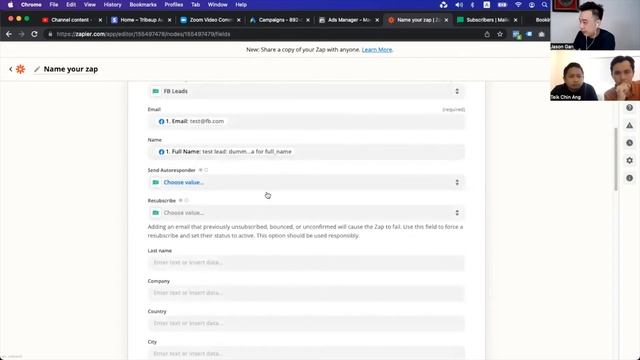Open the Send Autoresponder dropdown

306,182
